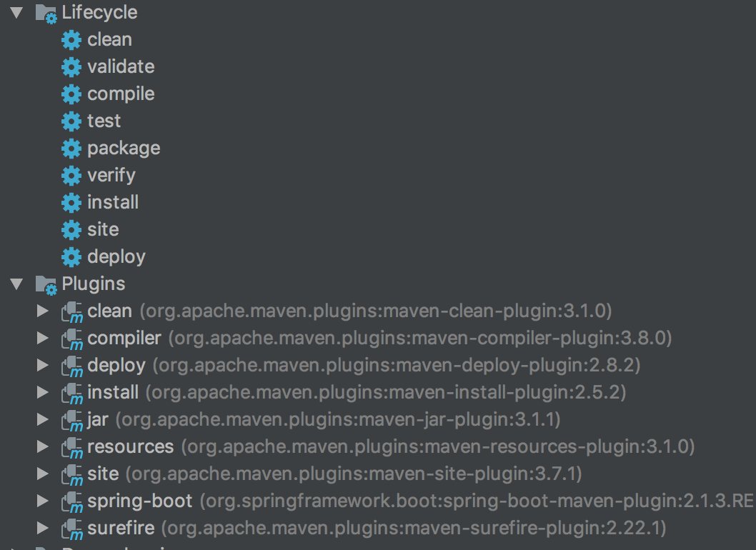Click the gear icon beside clean goal
756x550 pixels.
click(71, 40)
